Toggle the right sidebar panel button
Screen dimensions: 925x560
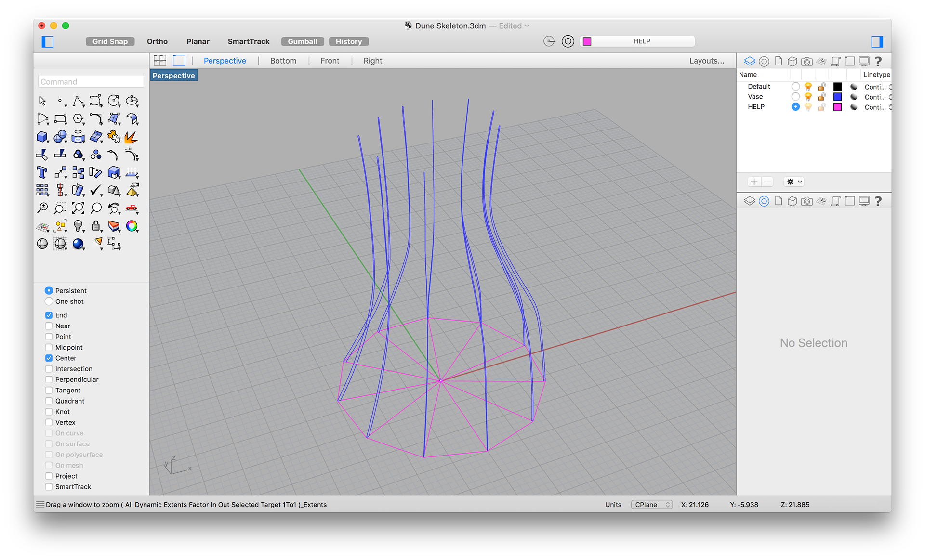pyautogui.click(x=877, y=41)
